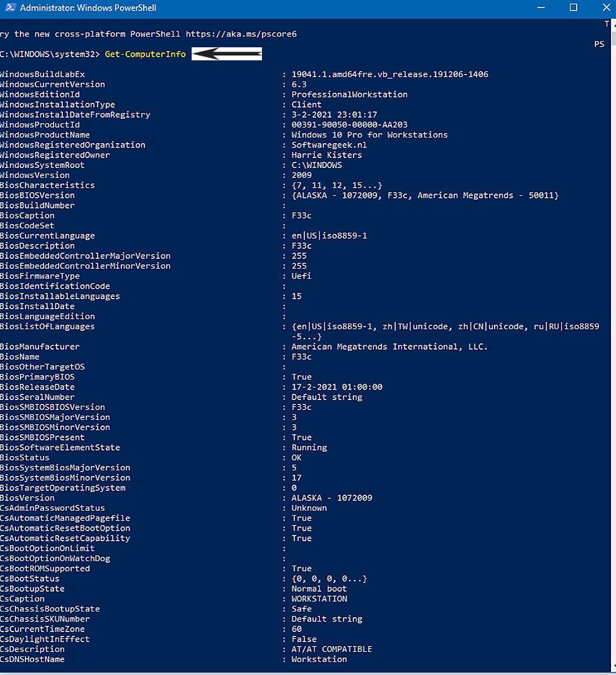This screenshot has height=675, width=616.
Task: Click the Get-ComputerInfo command text
Action: [x=145, y=54]
